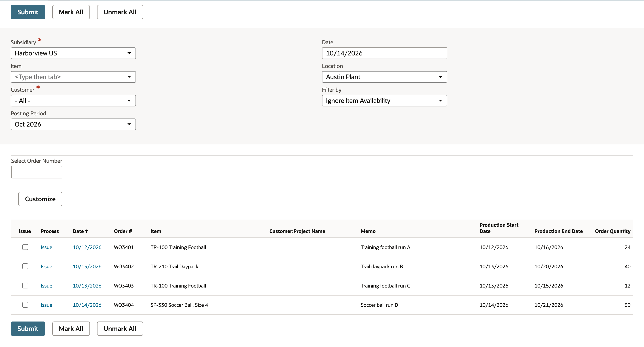Image resolution: width=644 pixels, height=347 pixels.
Task: Click the top Mark All button
Action: 71,12
